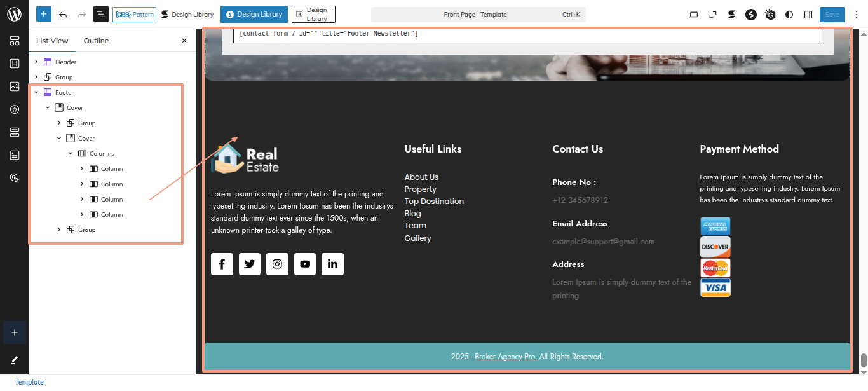Click the blue block inserter plus button

(x=44, y=14)
